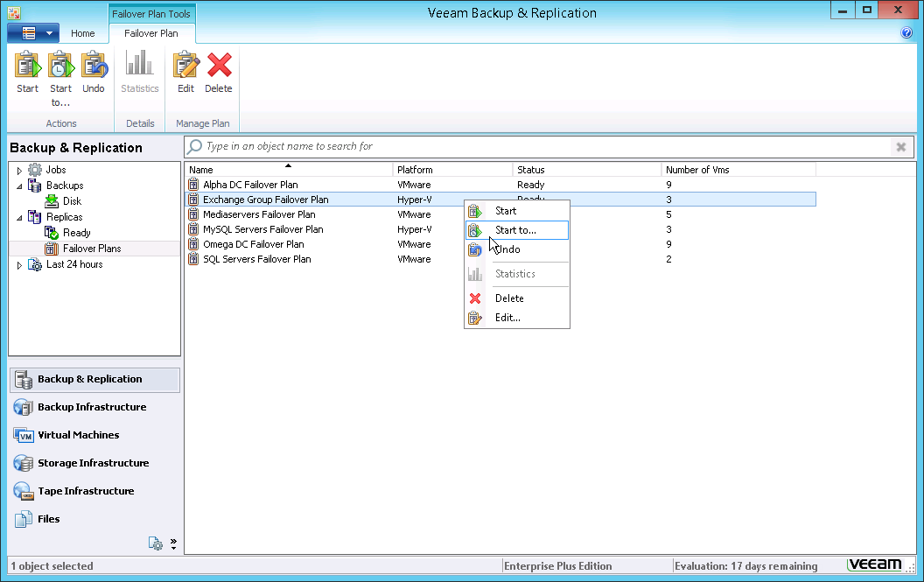The width and height of the screenshot is (924, 582).
Task: Sort list by Platform column header
Action: click(452, 170)
